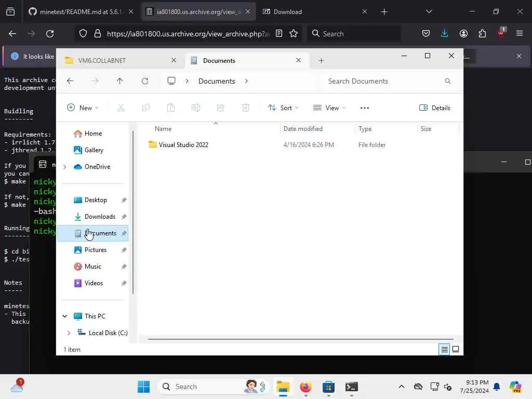The width and height of the screenshot is (532, 399).
Task: Open Windows Start menu
Action: (x=143, y=387)
